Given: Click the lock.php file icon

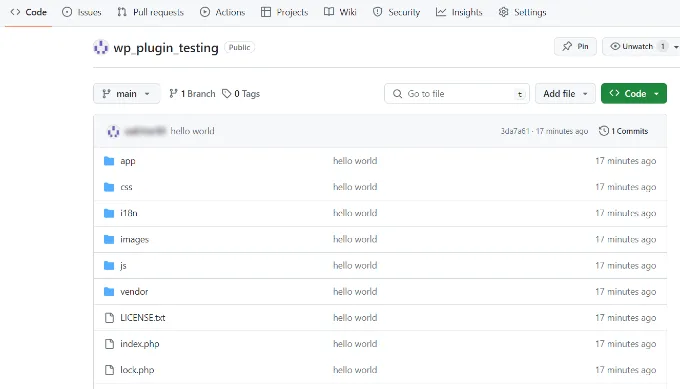Looking at the screenshot, I should [x=109, y=370].
